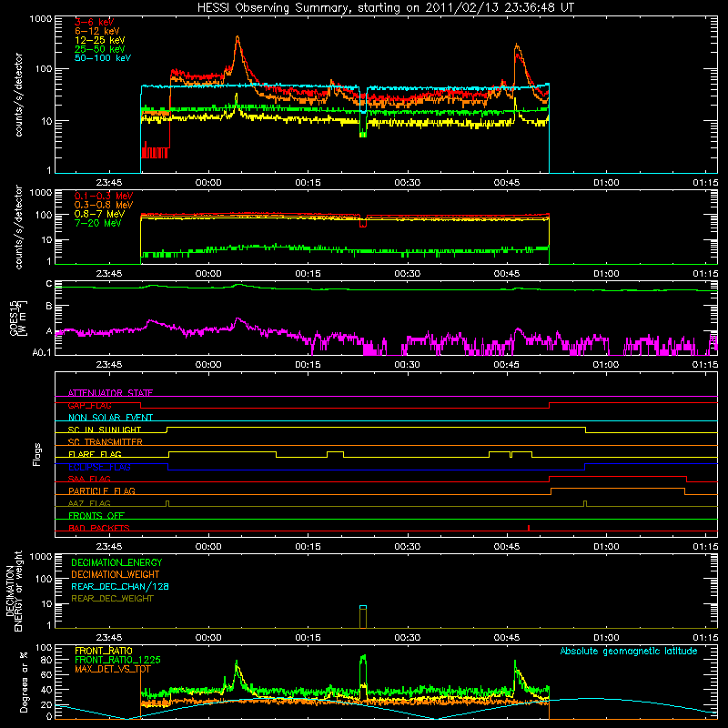Pick the FRONTS_OFF flag label

[x=96, y=515]
